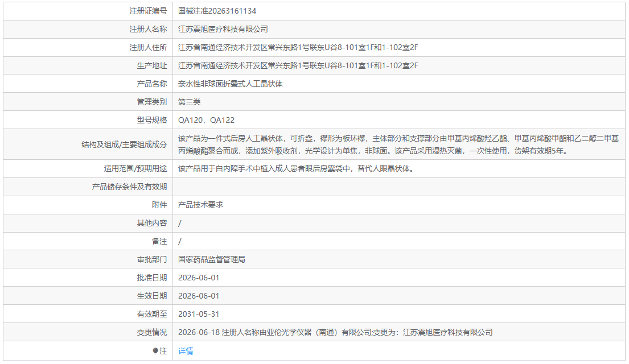Click the 管理类别 label
Viewport: 629px width, 364px height.
(x=152, y=102)
